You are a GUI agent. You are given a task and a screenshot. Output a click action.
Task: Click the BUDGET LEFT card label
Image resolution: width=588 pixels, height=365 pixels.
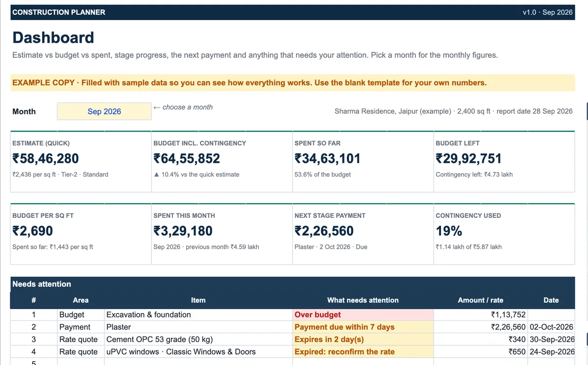click(x=458, y=143)
